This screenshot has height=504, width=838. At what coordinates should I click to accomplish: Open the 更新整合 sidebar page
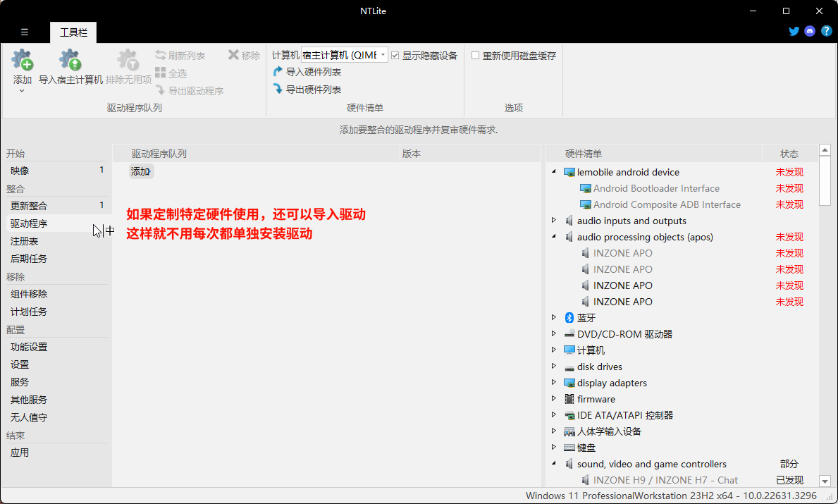point(56,206)
